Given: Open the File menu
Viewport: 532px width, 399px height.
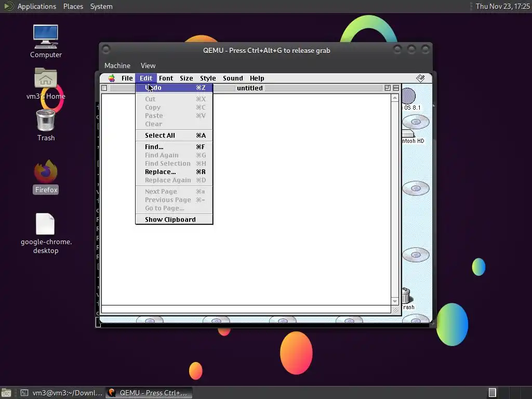Looking at the screenshot, I should (127, 78).
